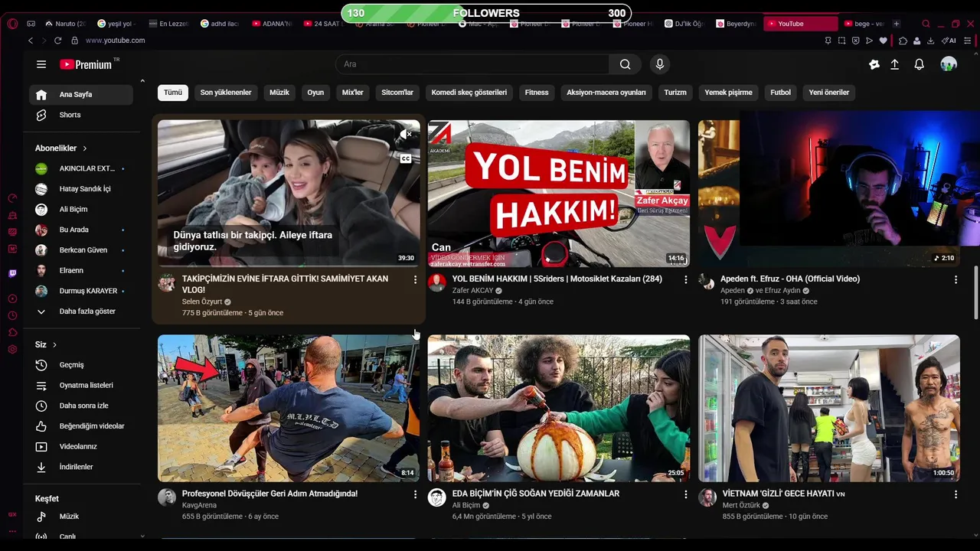980x551 pixels.
Task: Open Opera sidebar settings gear
Action: (x=12, y=350)
